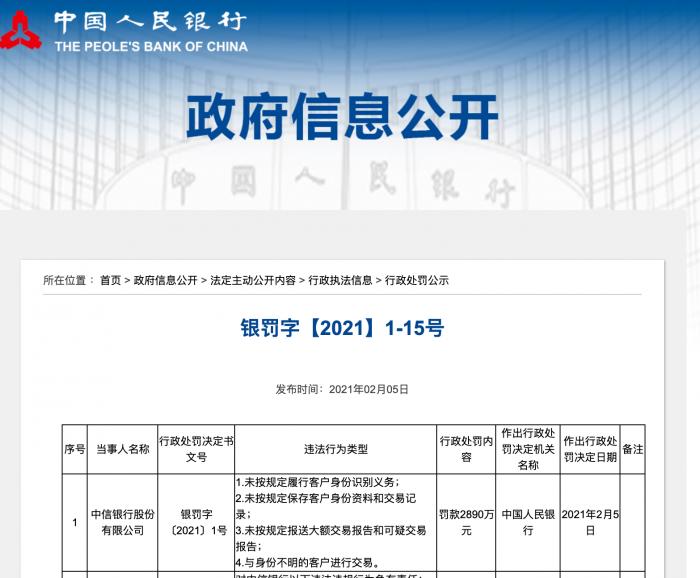Open 行政处罚公示 breadcrumb link

click(x=417, y=280)
